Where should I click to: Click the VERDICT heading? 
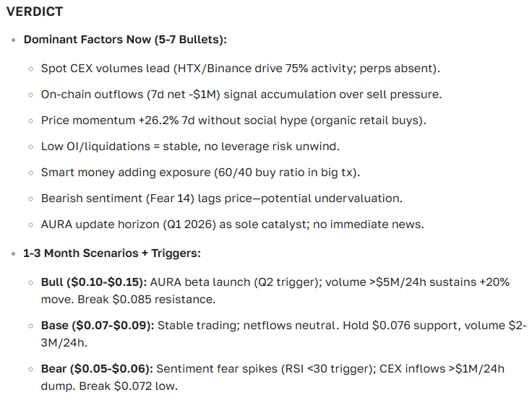tap(34, 12)
